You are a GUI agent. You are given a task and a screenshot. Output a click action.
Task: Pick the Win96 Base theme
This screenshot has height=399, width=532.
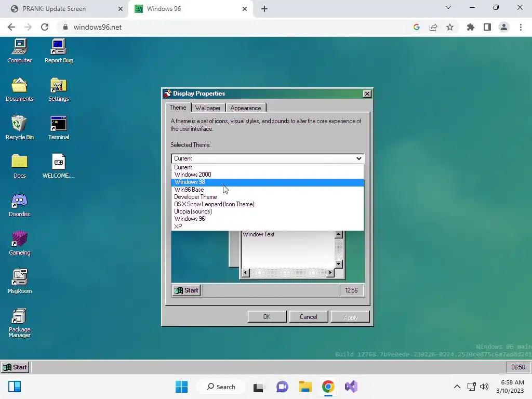coord(268,190)
